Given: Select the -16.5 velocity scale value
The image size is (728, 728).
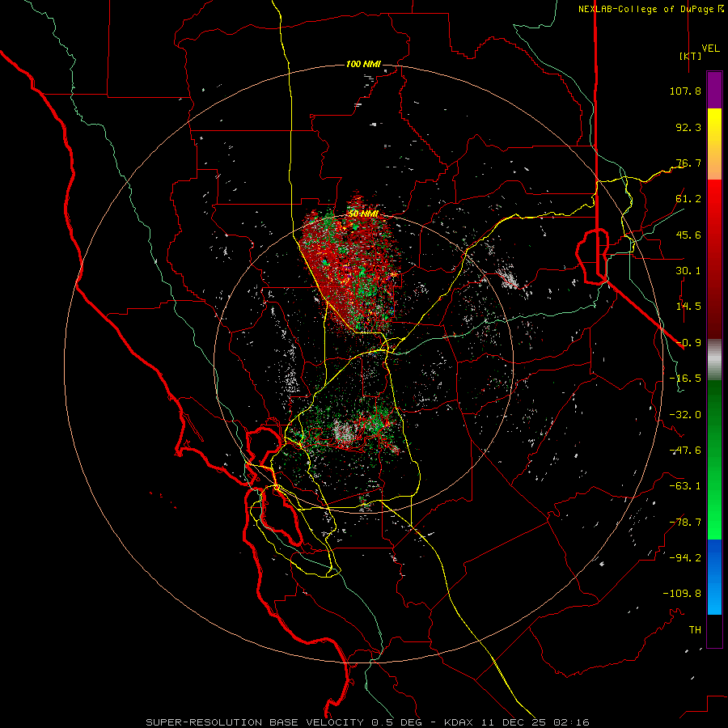Looking at the screenshot, I should [685, 379].
